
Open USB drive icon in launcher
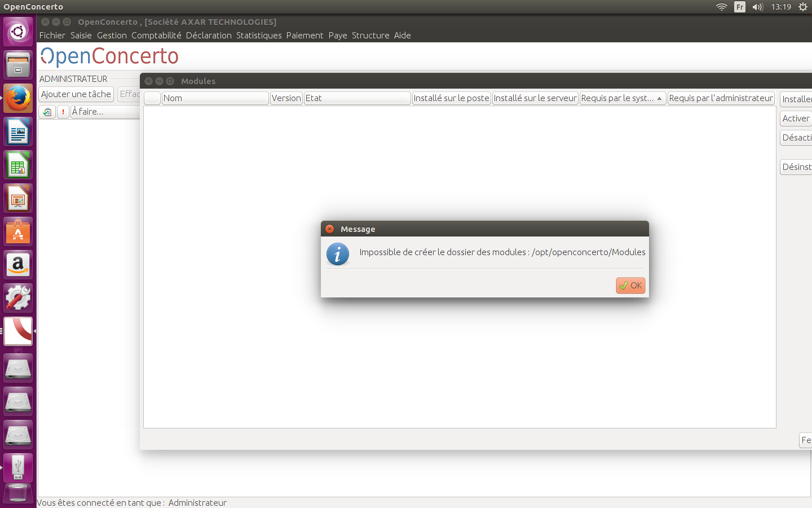click(18, 468)
